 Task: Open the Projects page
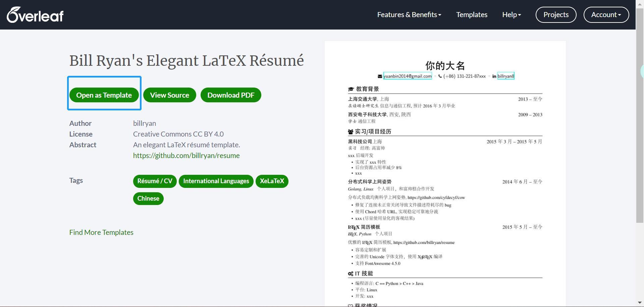[555, 14]
